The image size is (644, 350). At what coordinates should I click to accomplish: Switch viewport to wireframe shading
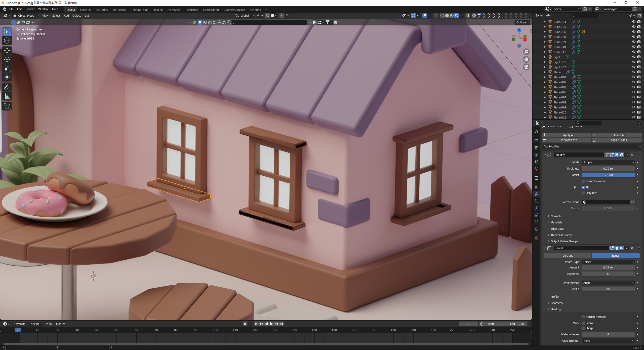coord(442,16)
